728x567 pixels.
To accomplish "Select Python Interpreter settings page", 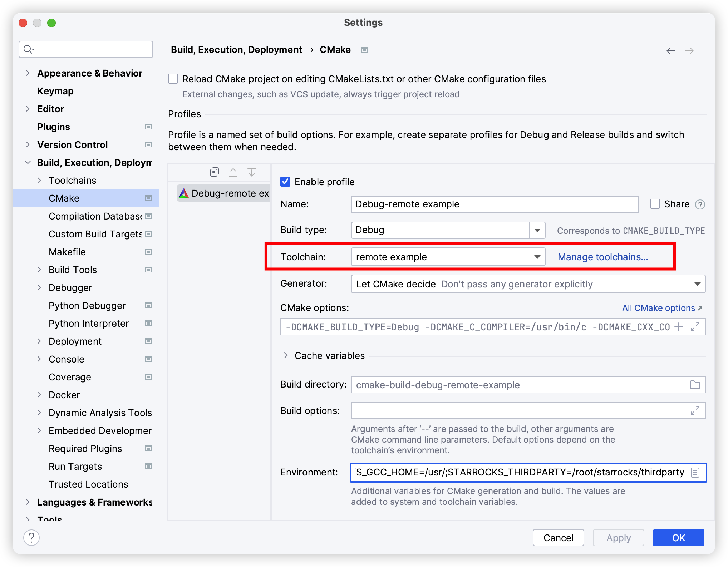I will (x=89, y=323).
